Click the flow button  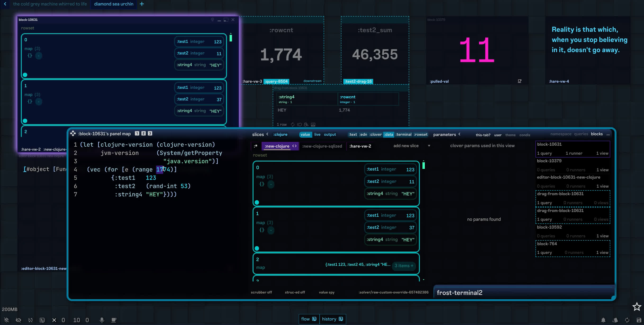point(308,319)
